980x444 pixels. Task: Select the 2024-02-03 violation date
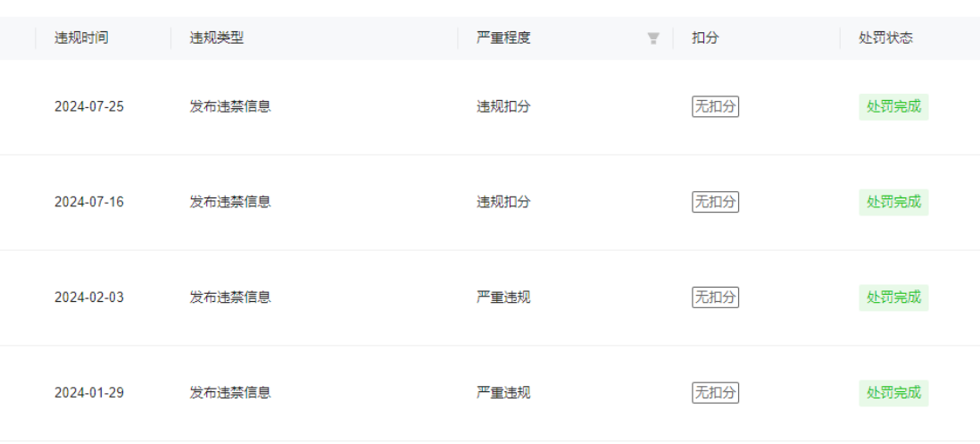89,297
